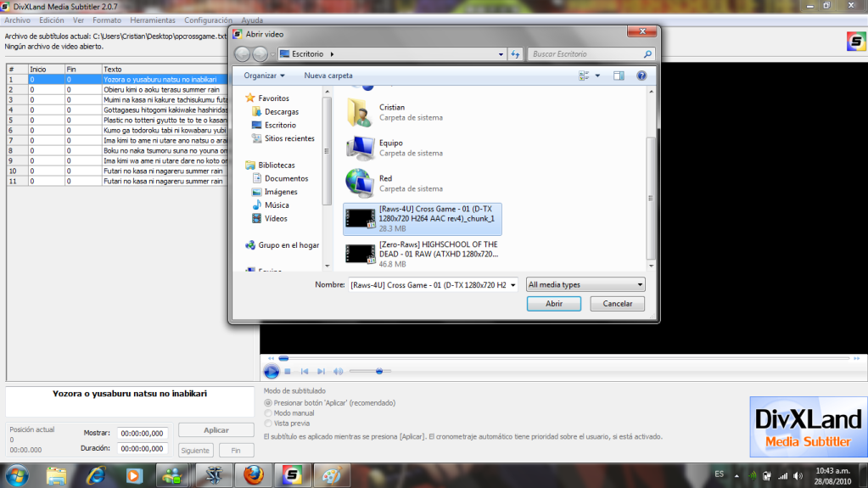Screen dimensions: 868x488
Task: Click the Abrir button
Action: tap(553, 304)
